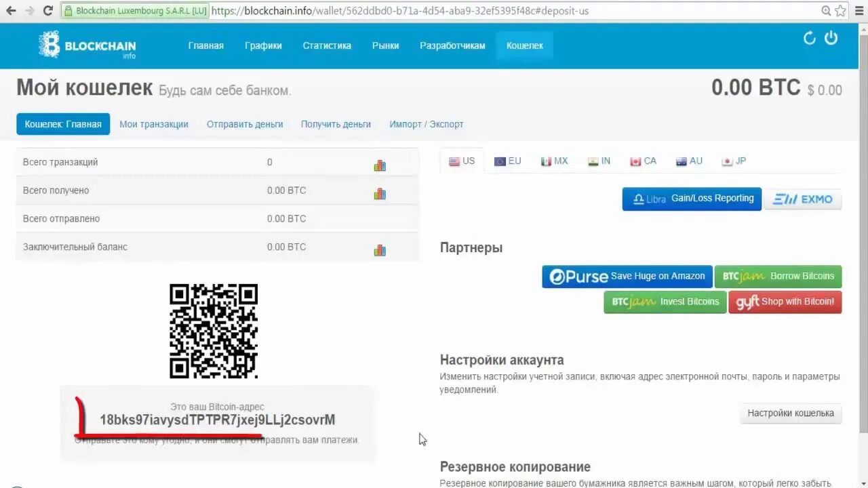Viewport: 868px width, 488px height.
Task: Open Рынки in the top navigation
Action: click(x=385, y=45)
